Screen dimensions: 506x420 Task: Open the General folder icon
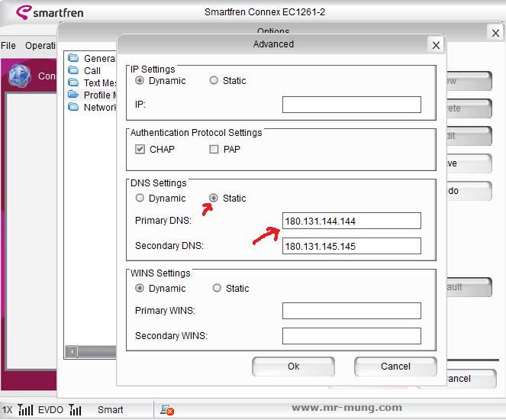(x=73, y=58)
